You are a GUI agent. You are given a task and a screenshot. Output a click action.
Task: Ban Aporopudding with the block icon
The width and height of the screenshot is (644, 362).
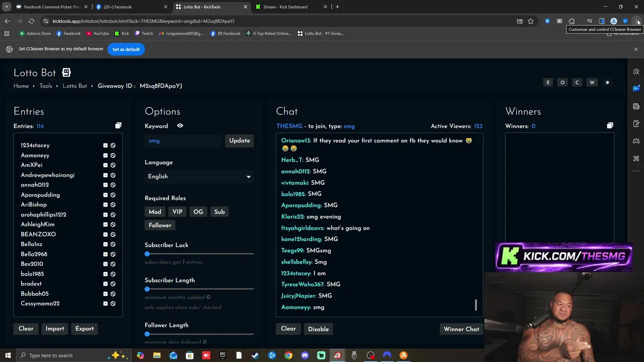point(113,195)
